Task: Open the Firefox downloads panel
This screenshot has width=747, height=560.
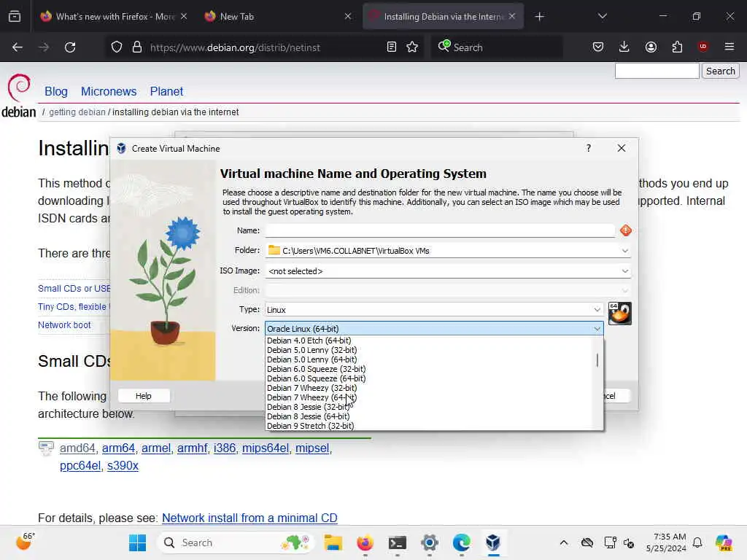Action: [x=624, y=47]
